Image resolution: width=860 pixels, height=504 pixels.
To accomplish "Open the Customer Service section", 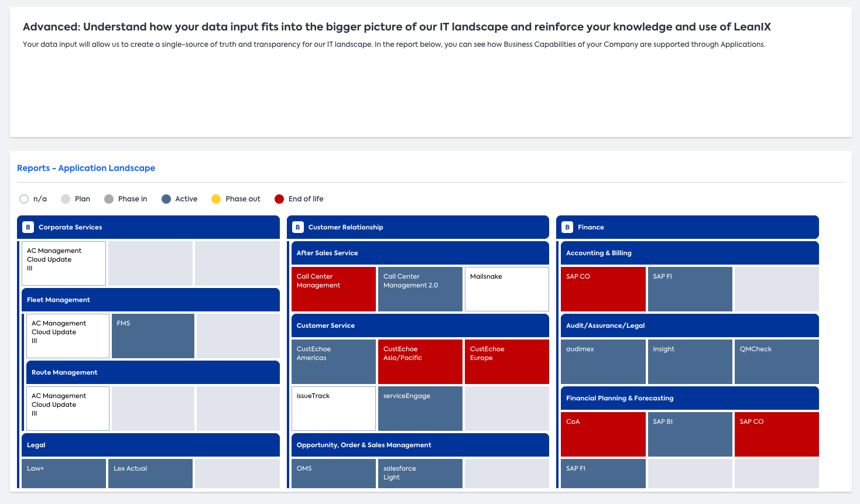I will pyautogui.click(x=420, y=325).
